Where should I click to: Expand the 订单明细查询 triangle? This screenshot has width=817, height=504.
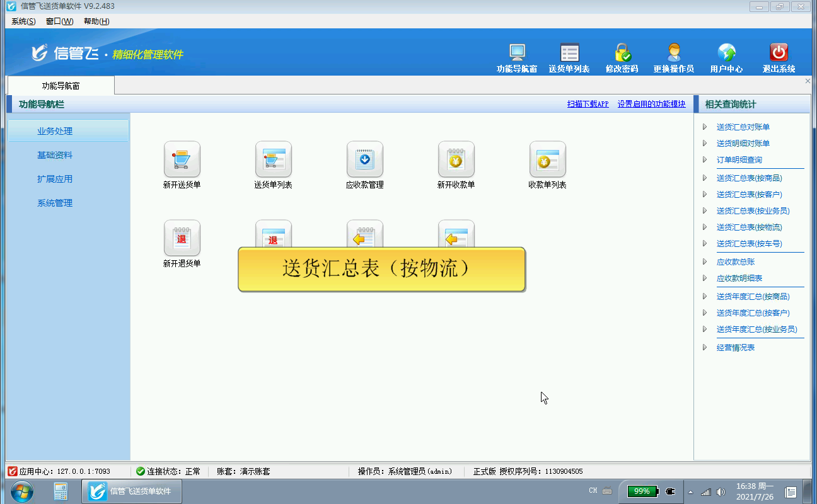(705, 160)
